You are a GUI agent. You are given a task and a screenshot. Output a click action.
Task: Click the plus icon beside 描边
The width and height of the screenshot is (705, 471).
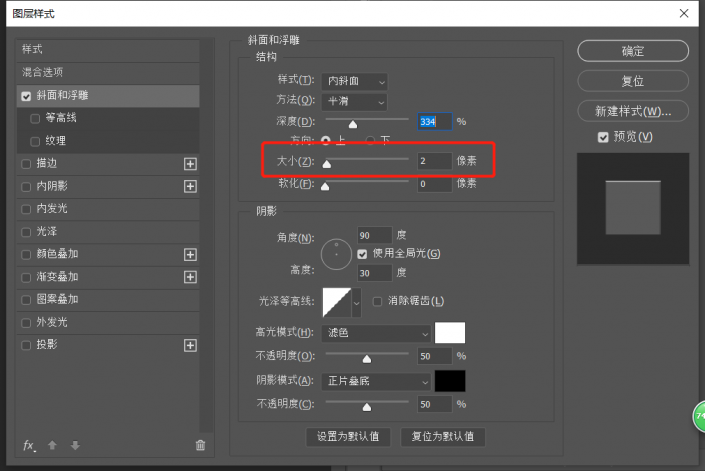tap(190, 163)
